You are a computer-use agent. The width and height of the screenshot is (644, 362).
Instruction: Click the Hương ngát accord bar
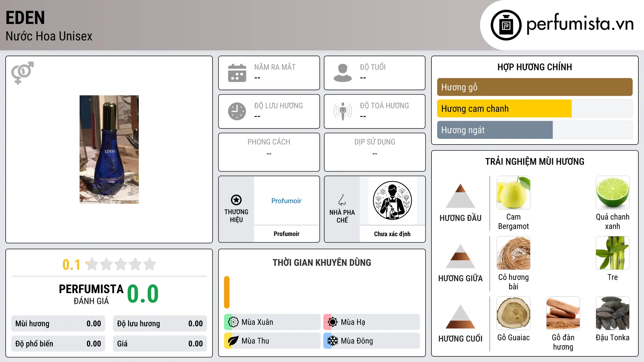pos(535,130)
